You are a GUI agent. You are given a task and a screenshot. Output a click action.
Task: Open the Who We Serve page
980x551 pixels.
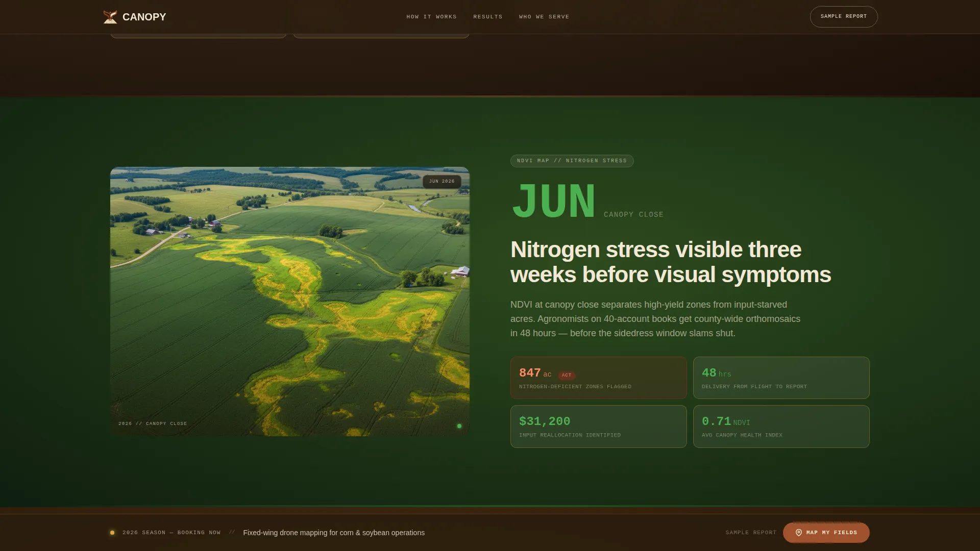coord(544,17)
